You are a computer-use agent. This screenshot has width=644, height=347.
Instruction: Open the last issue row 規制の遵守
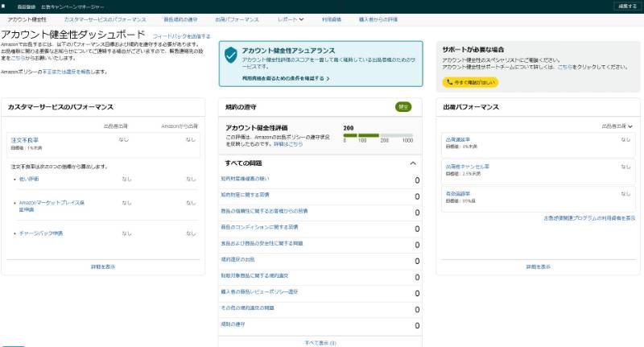pyautogui.click(x=233, y=324)
